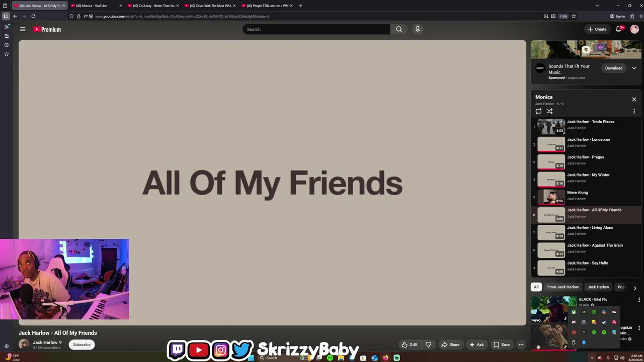Play Move Along in playlist

click(586, 197)
